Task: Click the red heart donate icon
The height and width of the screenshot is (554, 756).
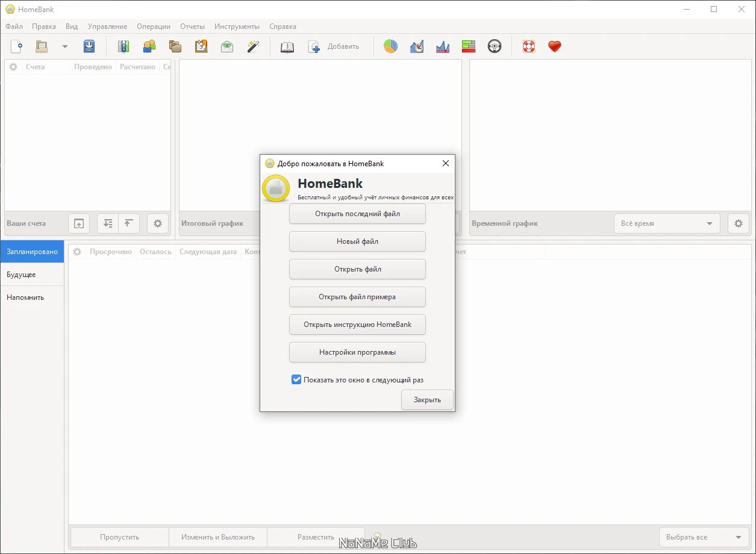Action: click(555, 46)
